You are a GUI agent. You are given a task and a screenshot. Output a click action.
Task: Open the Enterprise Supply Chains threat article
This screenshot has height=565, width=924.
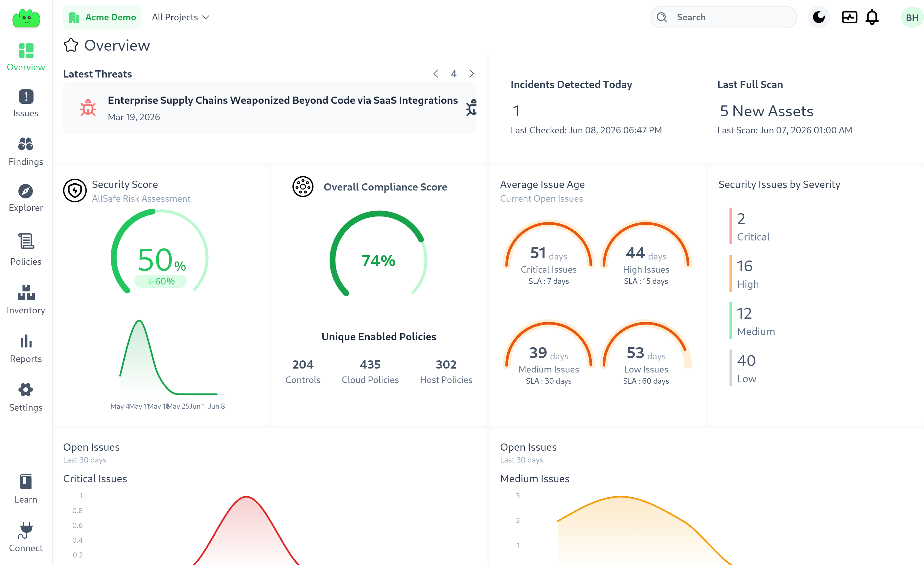point(283,100)
